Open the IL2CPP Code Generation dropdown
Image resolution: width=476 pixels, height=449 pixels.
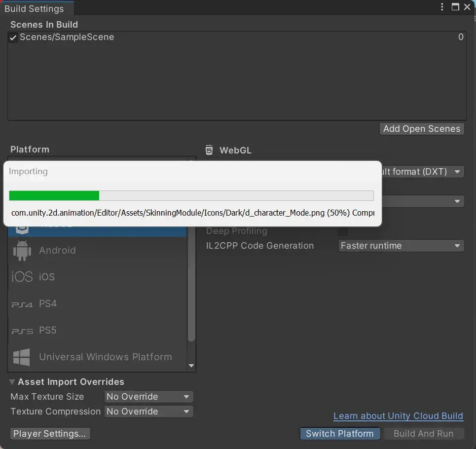[401, 246]
